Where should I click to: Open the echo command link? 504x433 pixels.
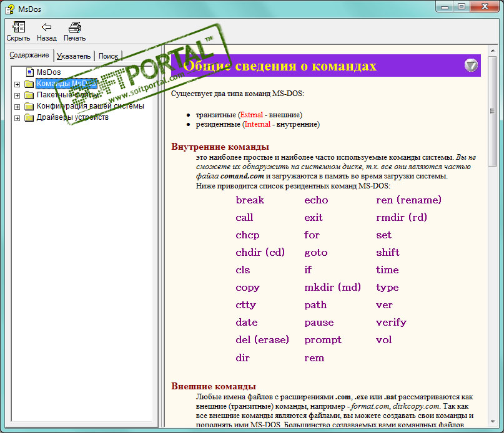pyautogui.click(x=316, y=200)
